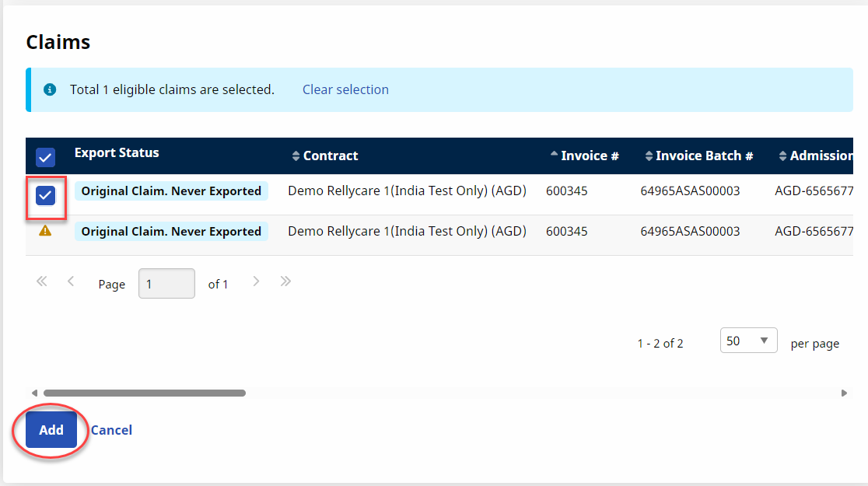Go to previous page arrow
868x486 pixels.
coord(71,282)
